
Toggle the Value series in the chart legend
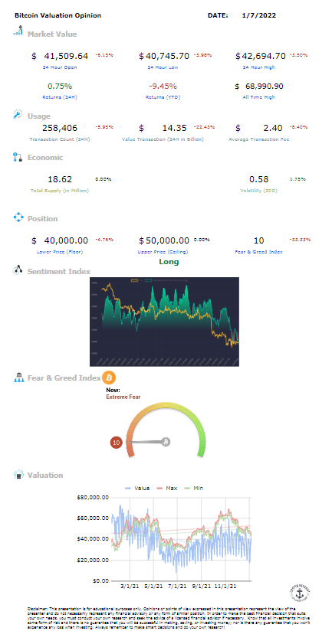click(136, 489)
